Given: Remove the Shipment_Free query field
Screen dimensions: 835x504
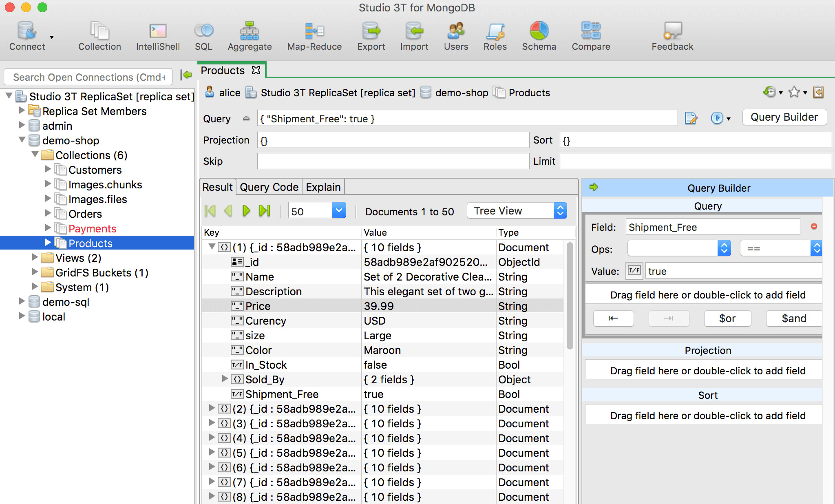Looking at the screenshot, I should coord(814,226).
